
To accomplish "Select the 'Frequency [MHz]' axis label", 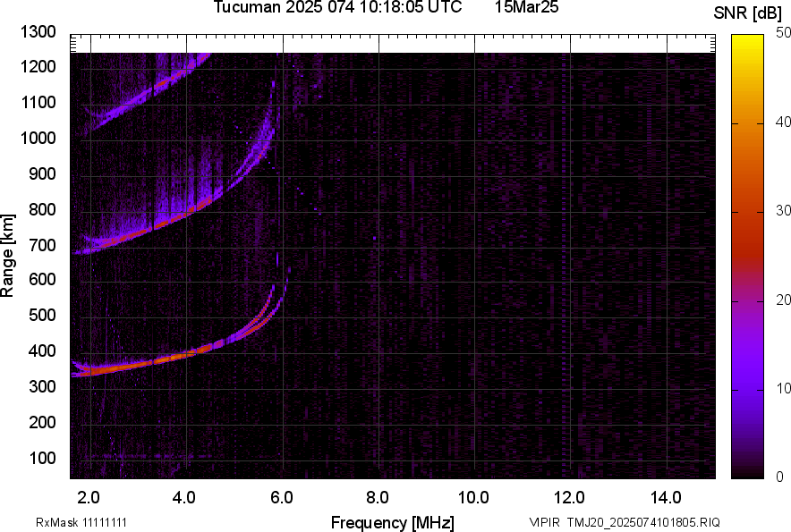I will pos(392,522).
